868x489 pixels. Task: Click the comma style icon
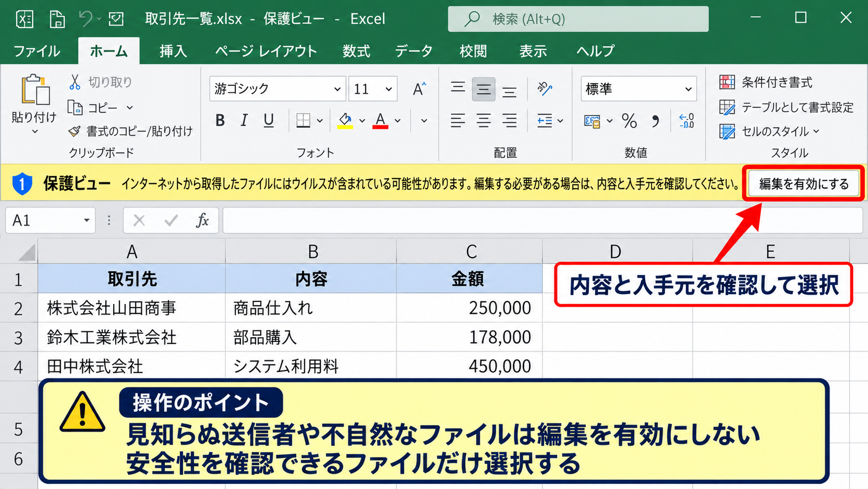tap(655, 121)
